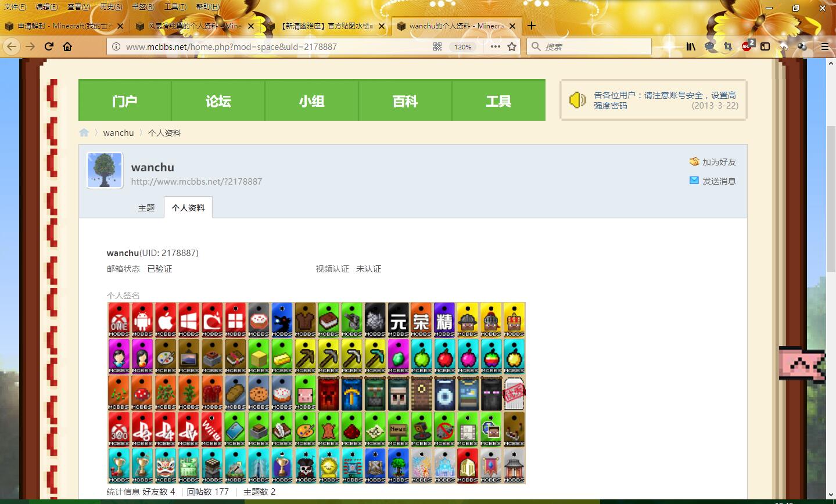Select the Android robot badge
836x504 pixels.
tap(142, 320)
